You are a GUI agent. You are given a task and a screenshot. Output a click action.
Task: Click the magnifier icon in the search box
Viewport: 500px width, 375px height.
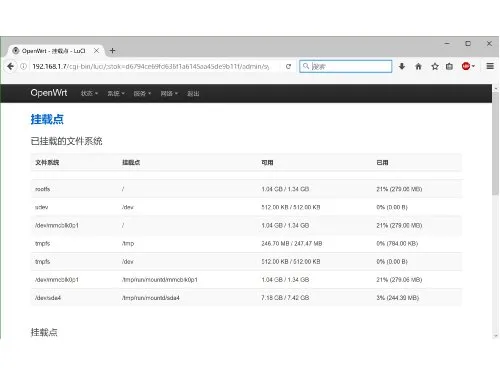[x=306, y=66]
